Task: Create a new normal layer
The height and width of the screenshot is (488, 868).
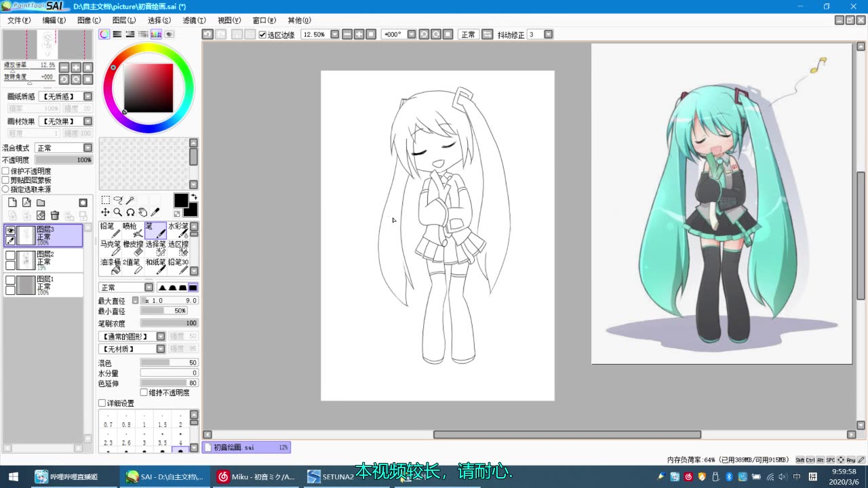Action: [x=12, y=203]
